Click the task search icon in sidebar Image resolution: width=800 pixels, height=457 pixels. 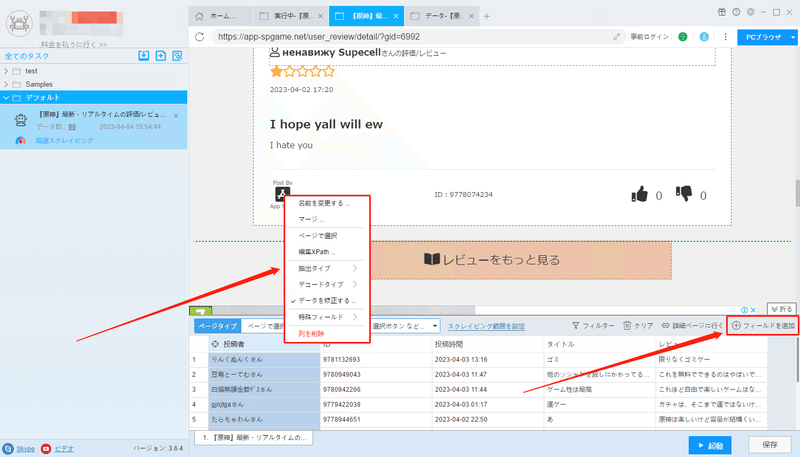click(x=177, y=56)
